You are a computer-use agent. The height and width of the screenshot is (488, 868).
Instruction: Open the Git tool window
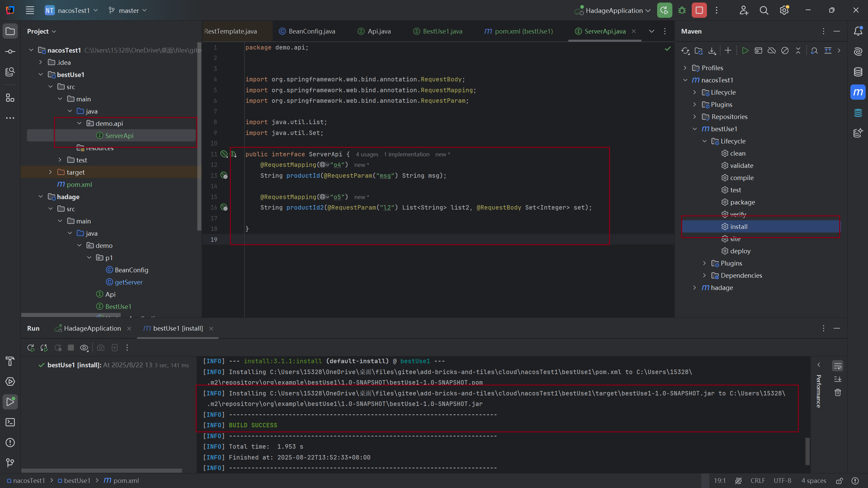point(10,463)
